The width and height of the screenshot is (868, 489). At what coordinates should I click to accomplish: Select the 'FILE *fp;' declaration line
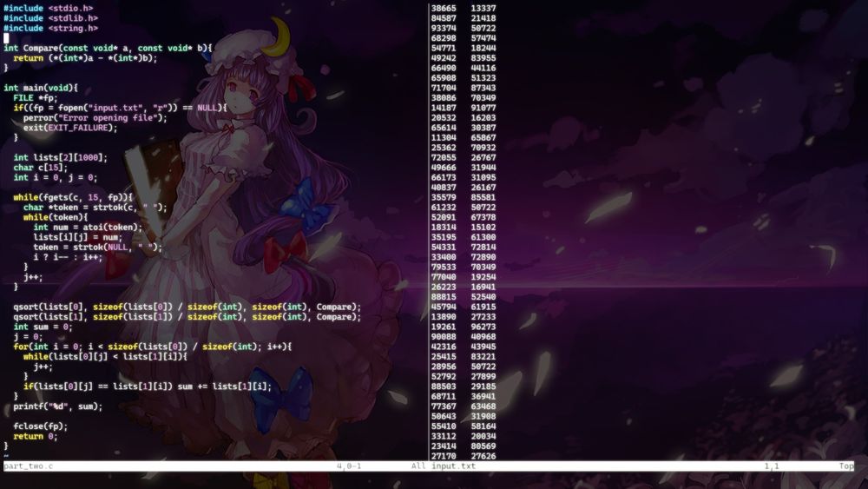(36, 98)
